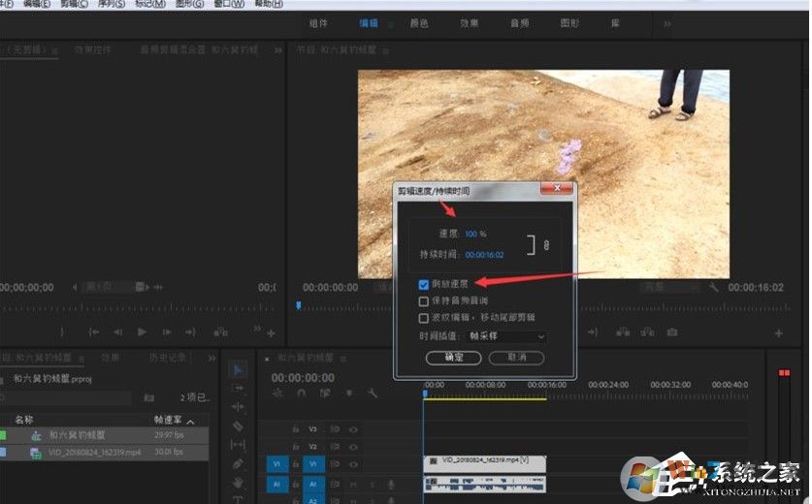
Task: Enable the 保持音频音调 checkbox
Action: pos(424,301)
